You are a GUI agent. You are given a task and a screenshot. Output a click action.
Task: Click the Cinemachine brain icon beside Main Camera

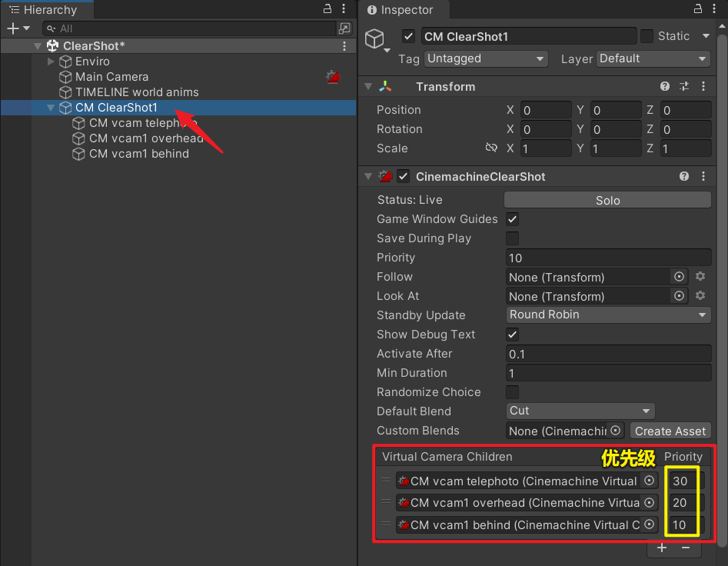point(333,77)
